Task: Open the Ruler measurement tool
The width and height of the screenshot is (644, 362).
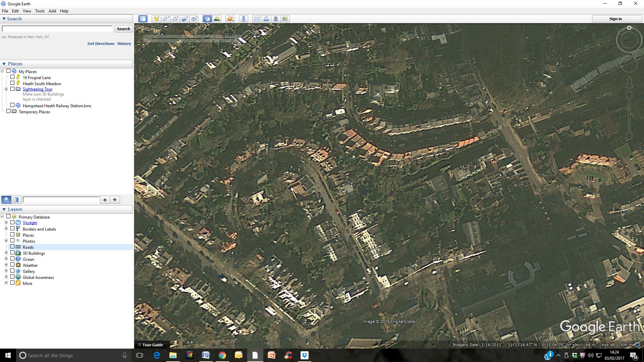Action: point(244,19)
